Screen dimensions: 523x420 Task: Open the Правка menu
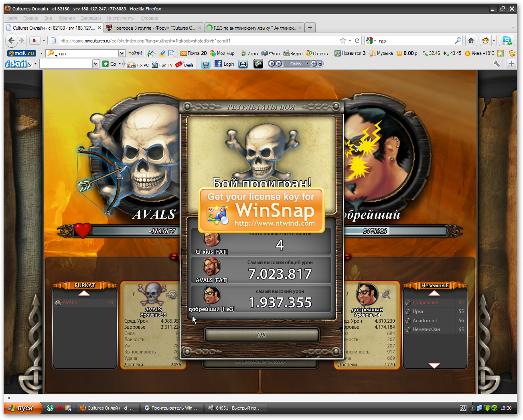coord(31,18)
